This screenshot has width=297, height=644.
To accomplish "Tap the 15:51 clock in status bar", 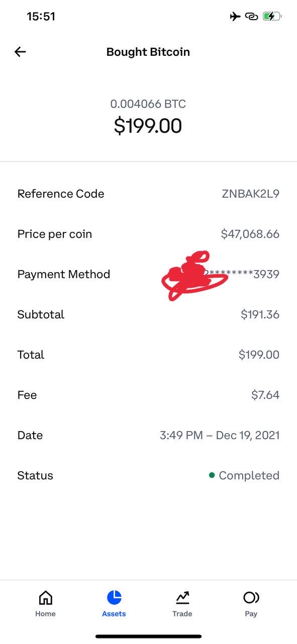I will (41, 17).
